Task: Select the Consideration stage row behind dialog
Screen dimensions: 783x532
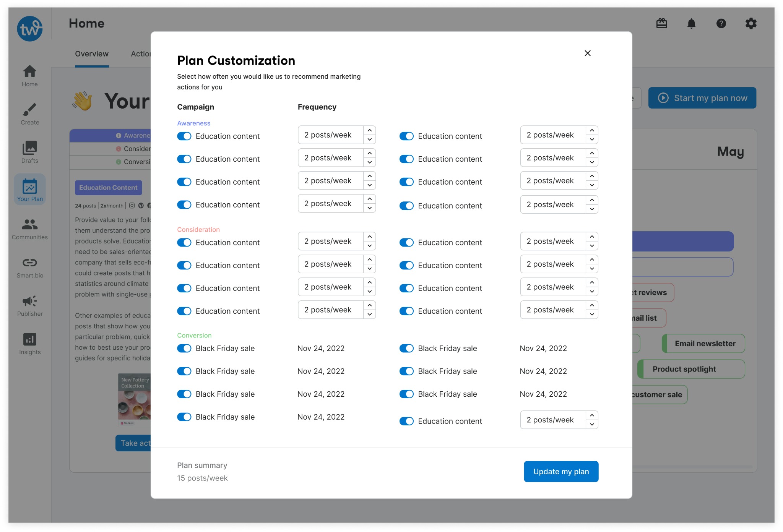Action: (110, 149)
